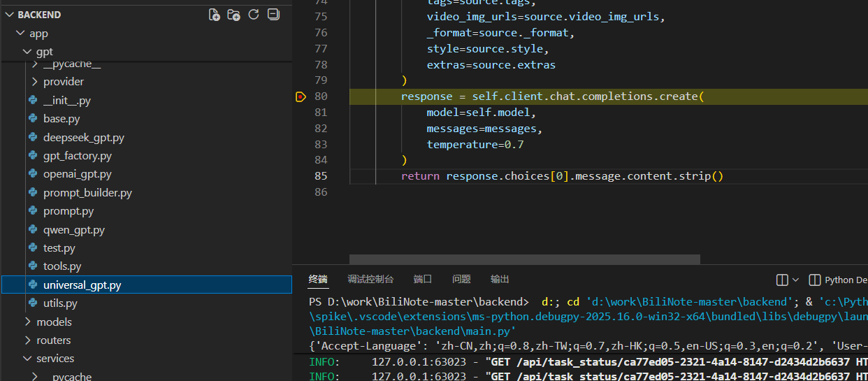This screenshot has height=381, width=868.
Task: Switch to the 调试控制台 panel tab
Action: coord(370,279)
